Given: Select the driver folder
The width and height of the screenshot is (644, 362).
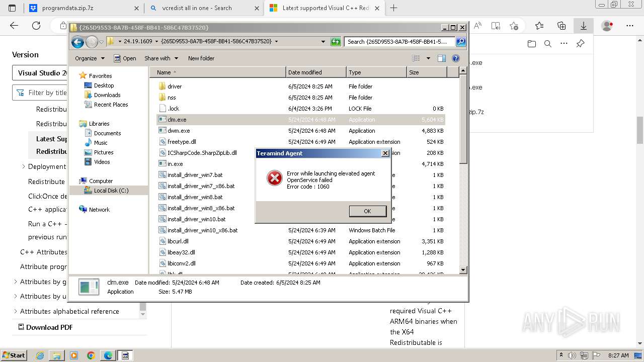Looking at the screenshot, I should (x=174, y=86).
